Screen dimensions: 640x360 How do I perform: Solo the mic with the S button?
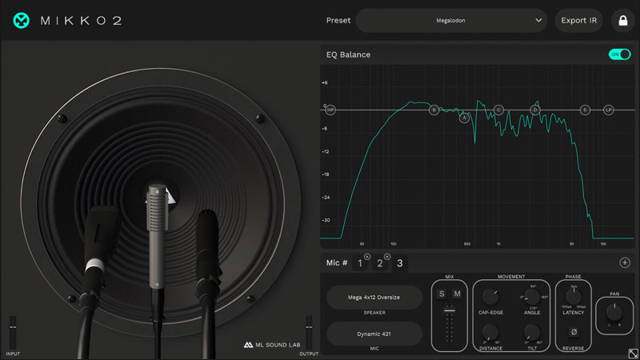click(442, 293)
